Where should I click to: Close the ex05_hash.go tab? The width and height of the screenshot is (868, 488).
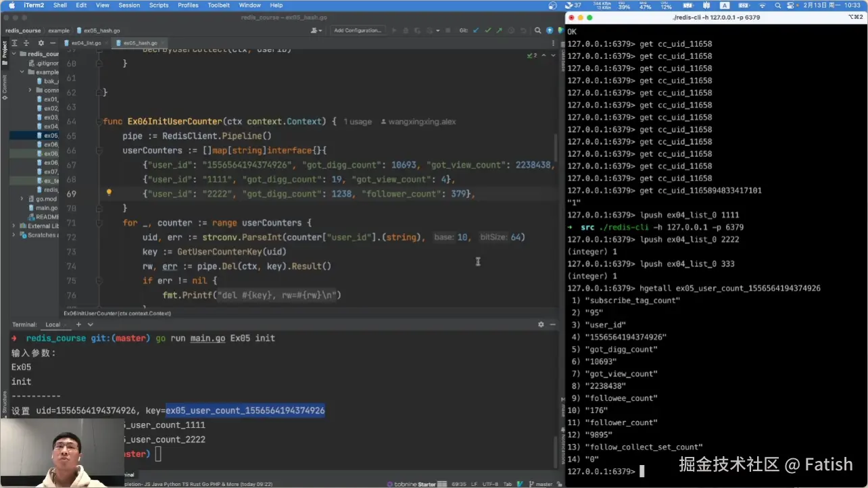tap(162, 43)
